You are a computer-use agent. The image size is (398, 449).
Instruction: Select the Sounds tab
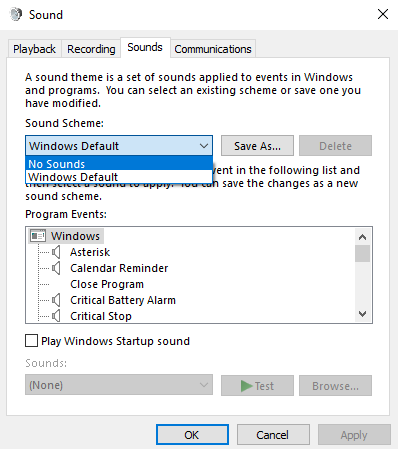[145, 47]
